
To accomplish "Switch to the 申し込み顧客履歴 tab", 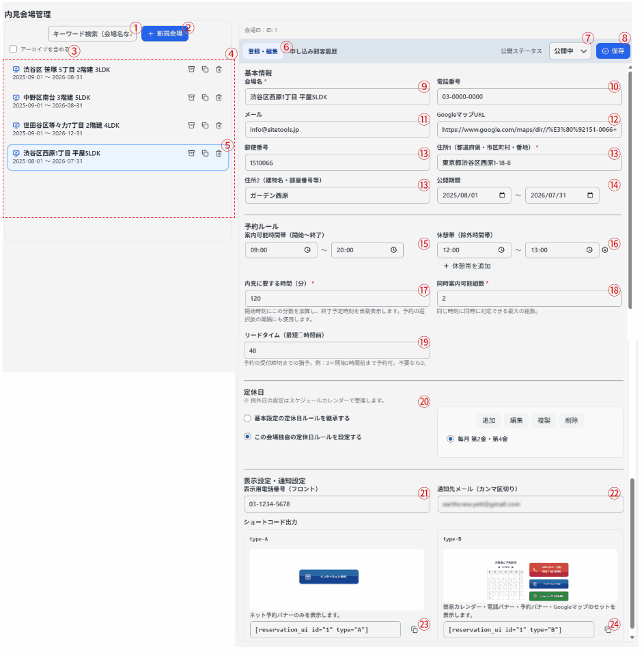I will [313, 51].
